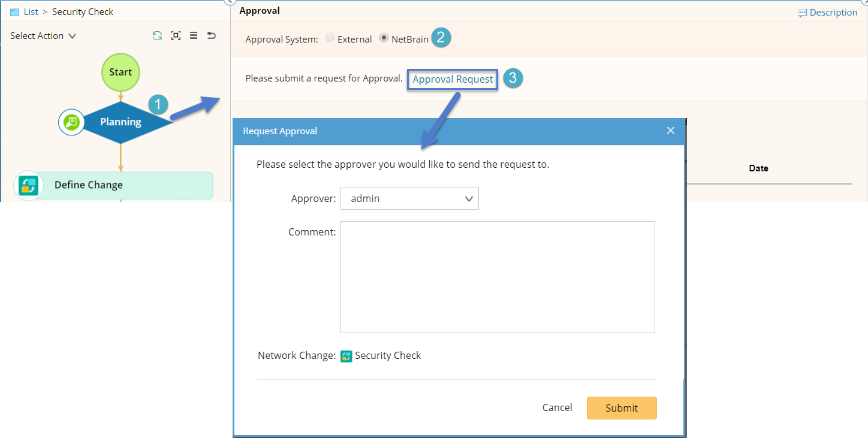Screen dimensions: 868x438
Task: Click into the Comment text box
Action: tap(498, 277)
